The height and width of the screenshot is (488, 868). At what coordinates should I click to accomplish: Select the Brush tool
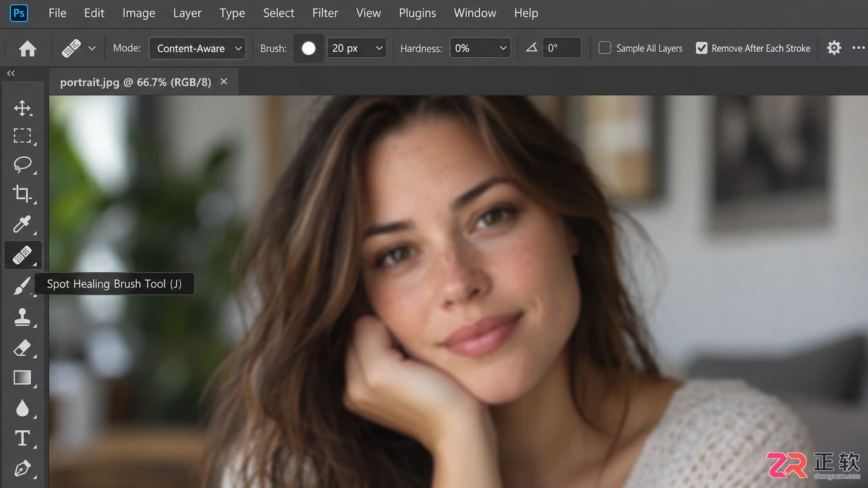pyautogui.click(x=22, y=286)
